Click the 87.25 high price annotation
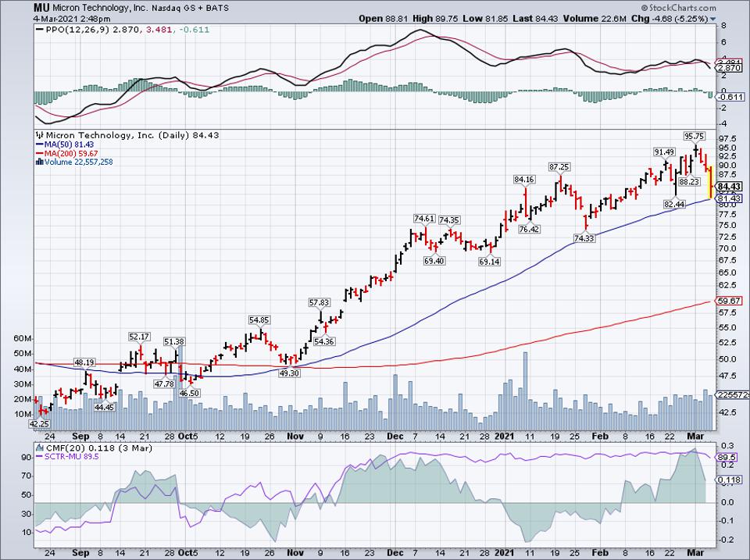 click(559, 167)
